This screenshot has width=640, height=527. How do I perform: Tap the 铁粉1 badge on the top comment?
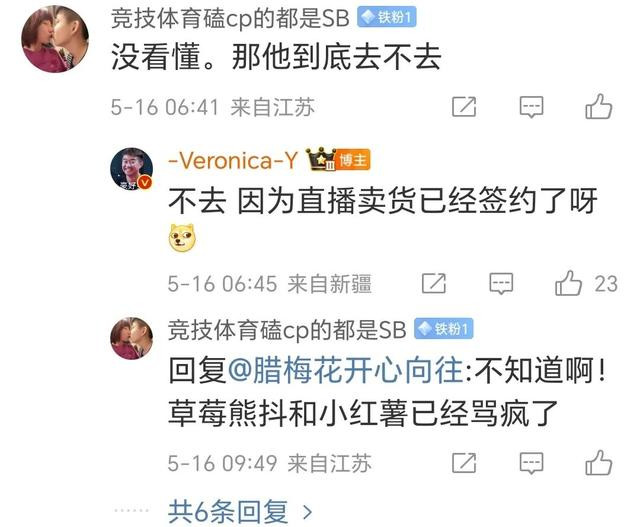coord(387,18)
